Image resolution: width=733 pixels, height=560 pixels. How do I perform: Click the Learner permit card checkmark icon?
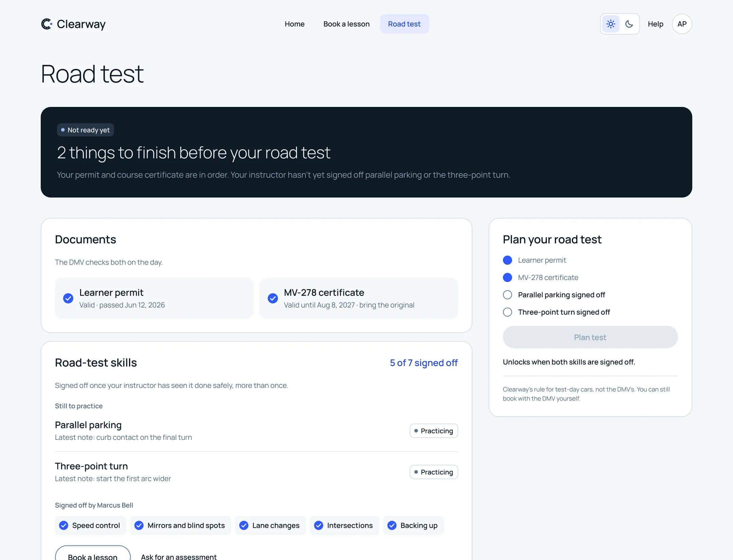tap(68, 298)
